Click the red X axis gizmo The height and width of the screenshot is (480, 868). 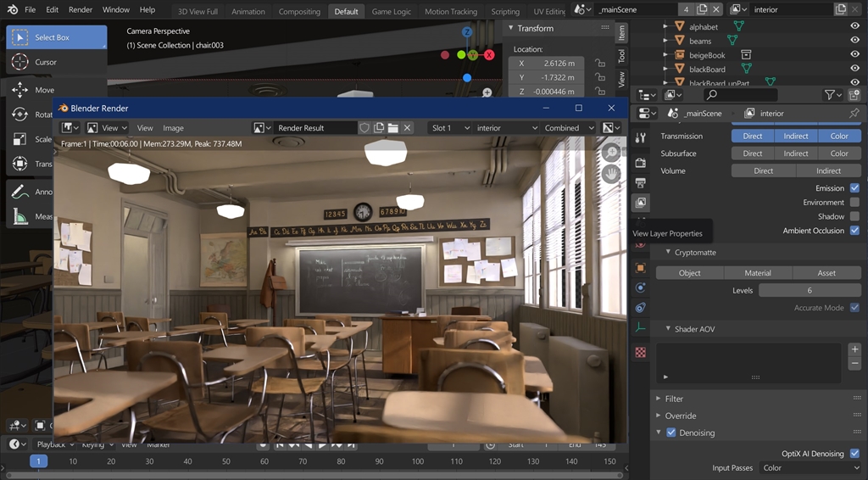[x=489, y=54]
